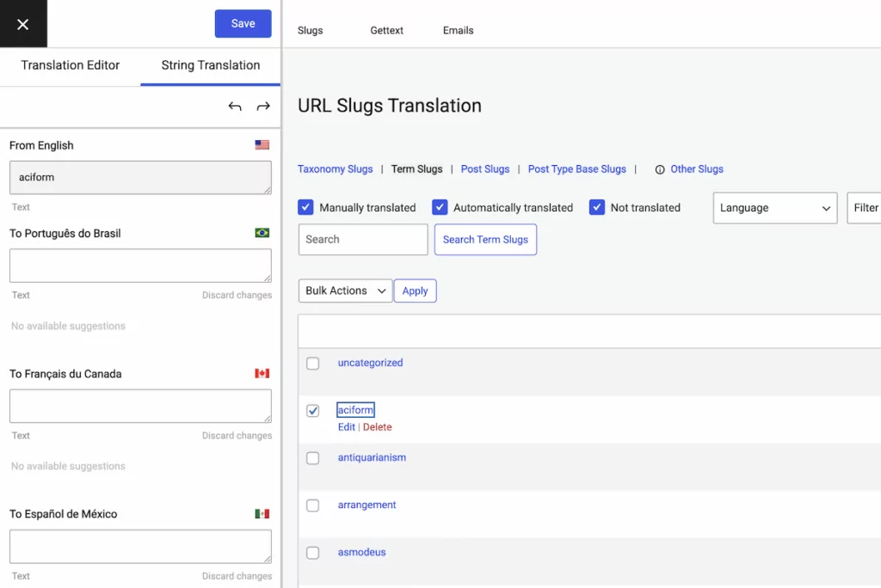881x588 pixels.
Task: Click the Save button
Action: click(243, 23)
